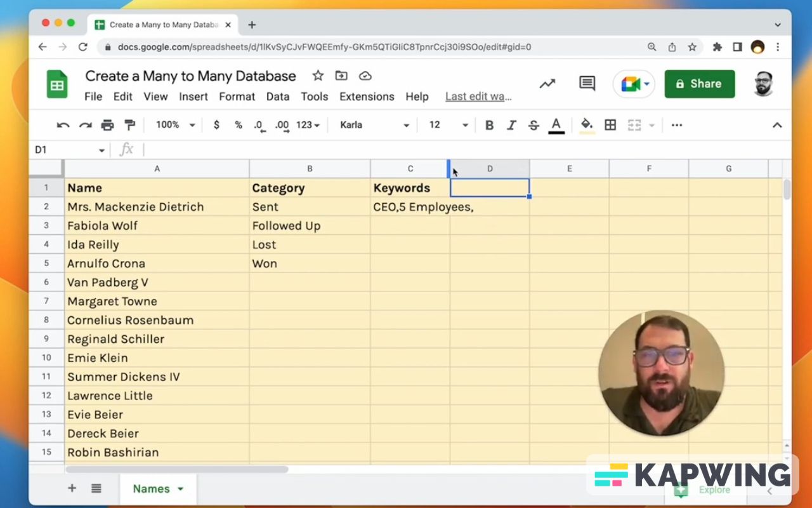Screen dimensions: 812x508
Task: Open the activity dashboard trend icon
Action: pos(547,84)
